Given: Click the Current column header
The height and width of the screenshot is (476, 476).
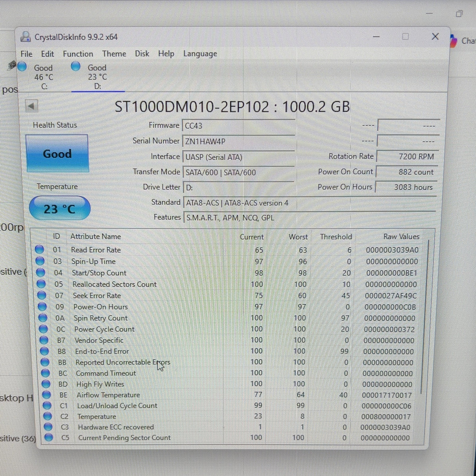Looking at the screenshot, I should pos(251,237).
